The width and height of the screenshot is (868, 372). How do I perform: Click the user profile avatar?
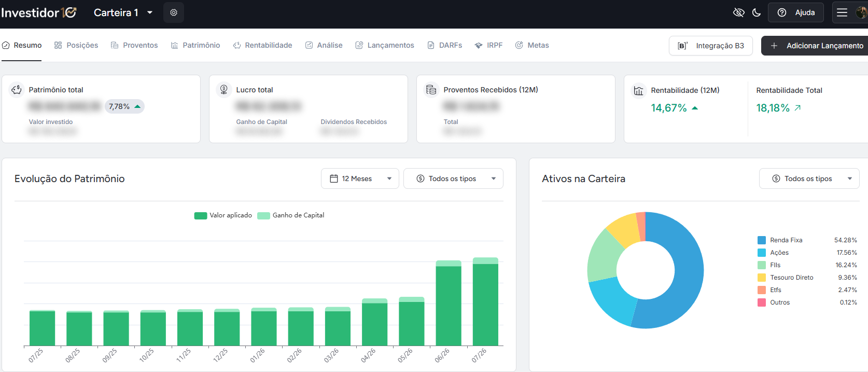tap(862, 12)
